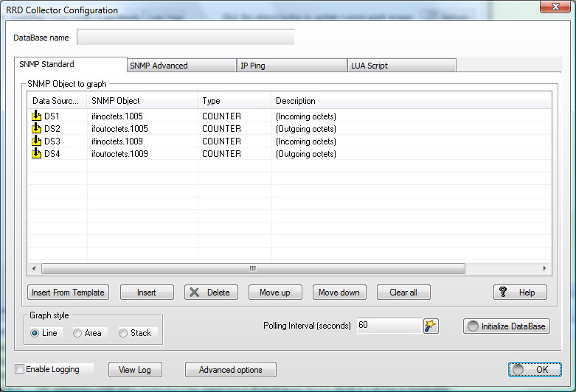Click the scrollbar left arrow
Viewport: 576px width, 392px height.
point(34,268)
